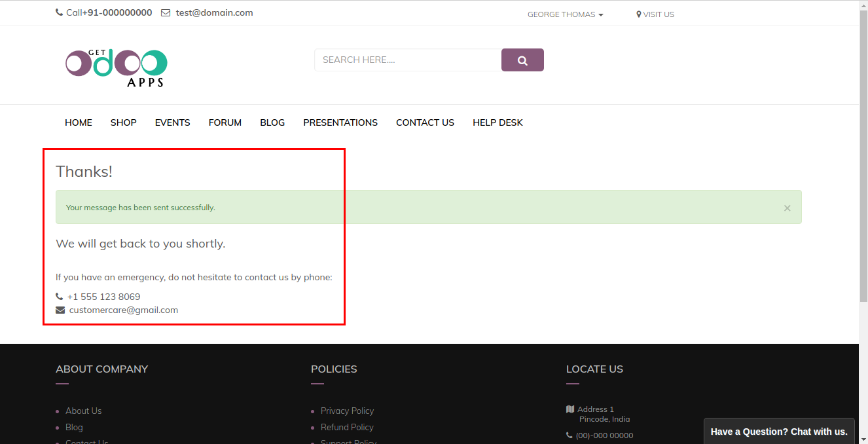Image resolution: width=868 pixels, height=444 pixels.
Task: Open the Home menu item
Action: click(79, 122)
